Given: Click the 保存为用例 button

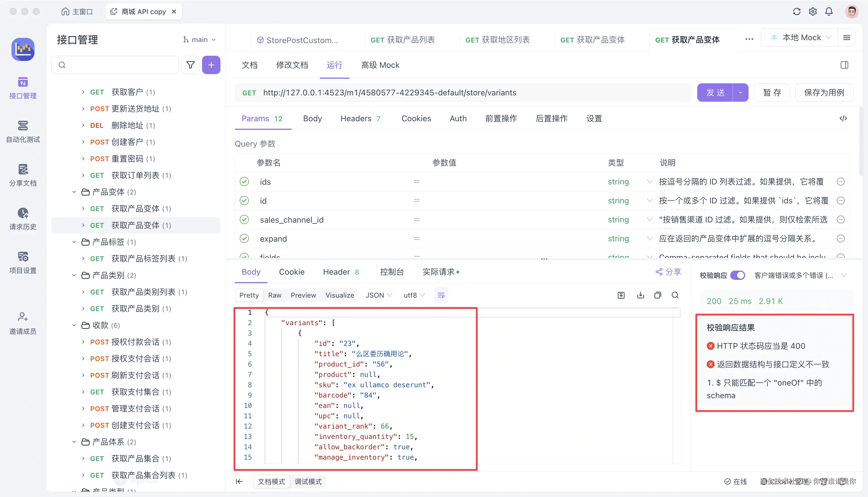Looking at the screenshot, I should [x=824, y=92].
